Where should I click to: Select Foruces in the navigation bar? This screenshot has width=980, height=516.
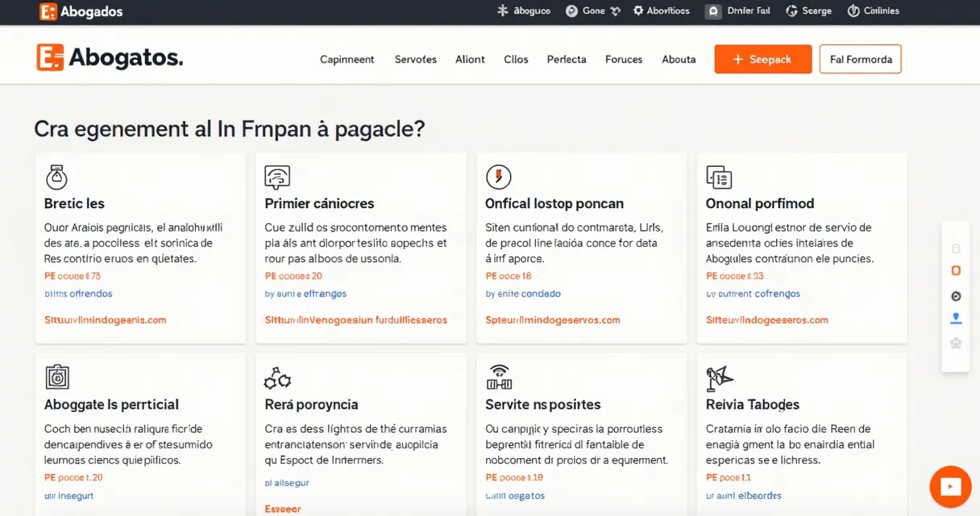pos(623,60)
